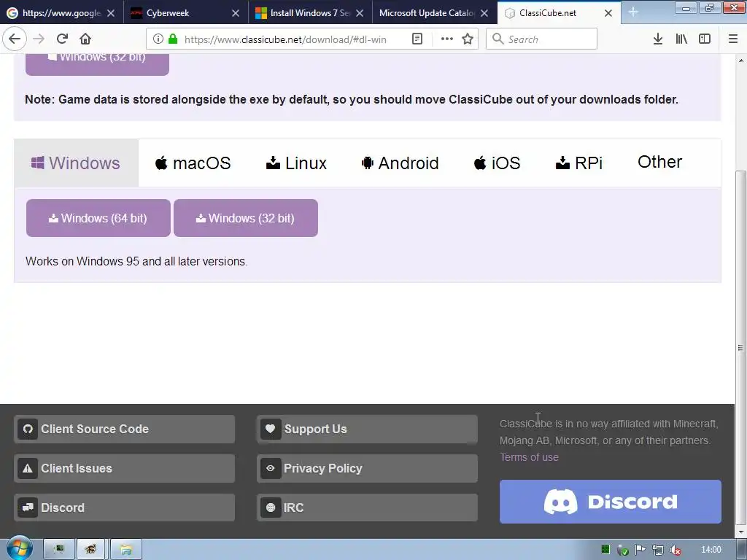Open the Firefox hamburger menu

733,39
